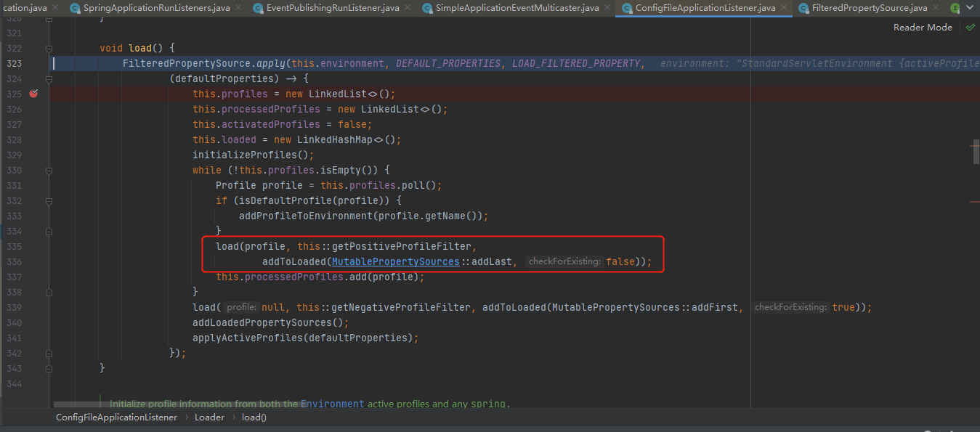980x432 pixels.
Task: Toggle Reader Mode in the editor
Action: coord(922,28)
